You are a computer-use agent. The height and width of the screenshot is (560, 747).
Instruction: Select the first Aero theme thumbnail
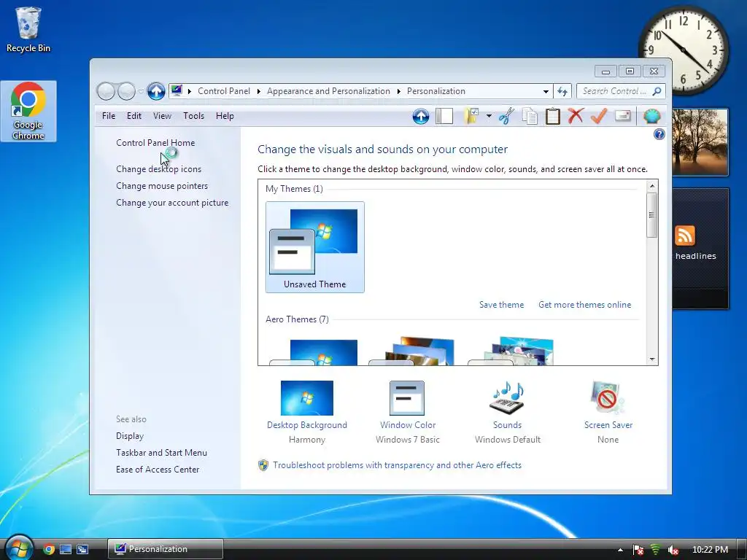314,351
